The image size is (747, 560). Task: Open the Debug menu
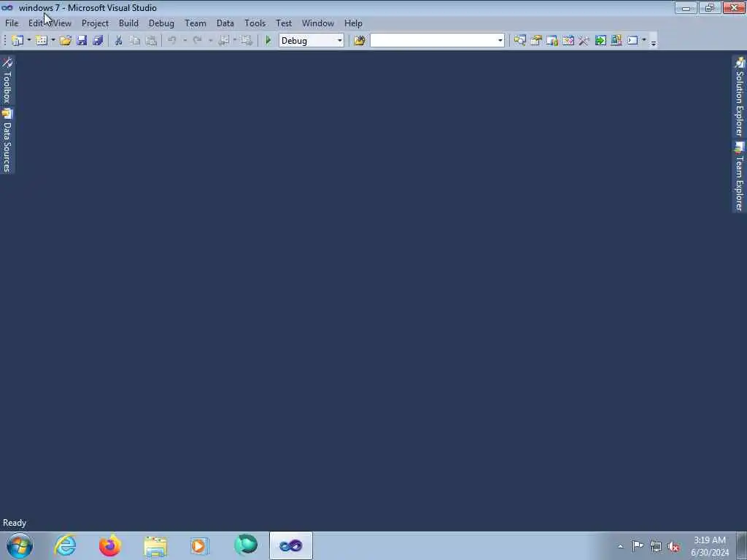click(161, 23)
